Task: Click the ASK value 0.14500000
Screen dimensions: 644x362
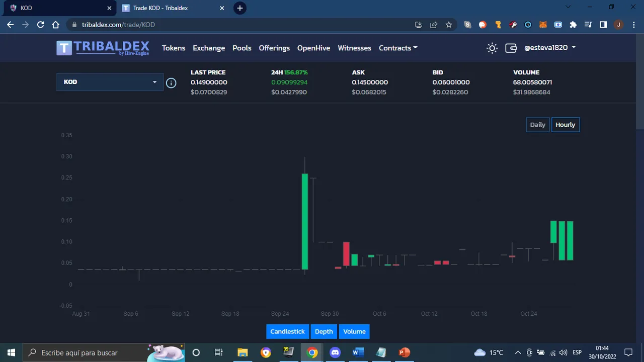Action: (x=370, y=82)
